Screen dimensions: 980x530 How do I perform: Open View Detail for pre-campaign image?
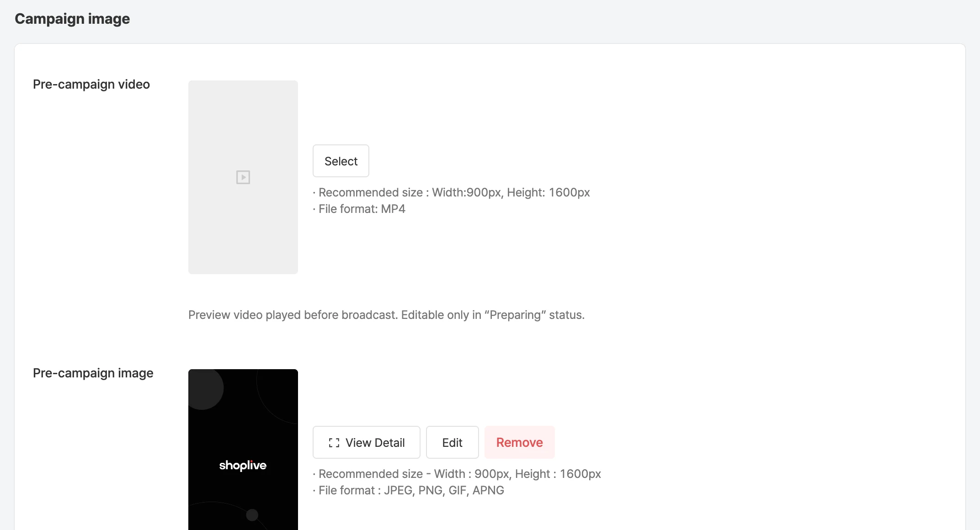pos(366,442)
